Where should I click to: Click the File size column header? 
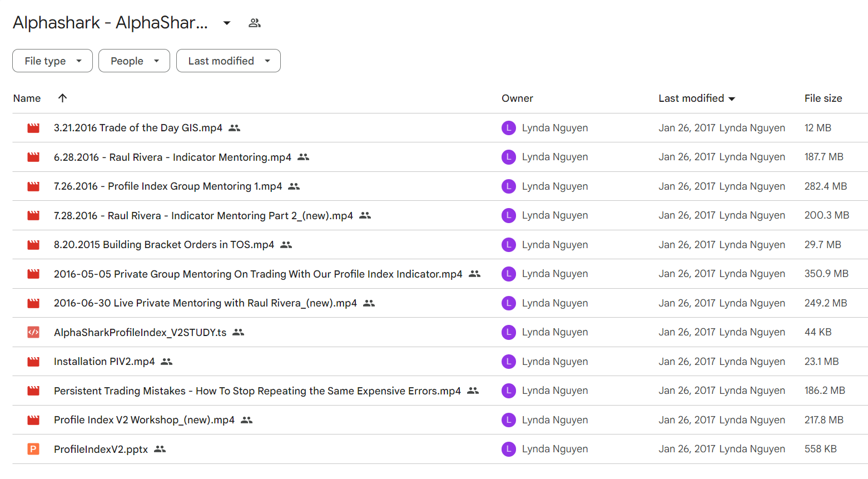[x=823, y=98]
